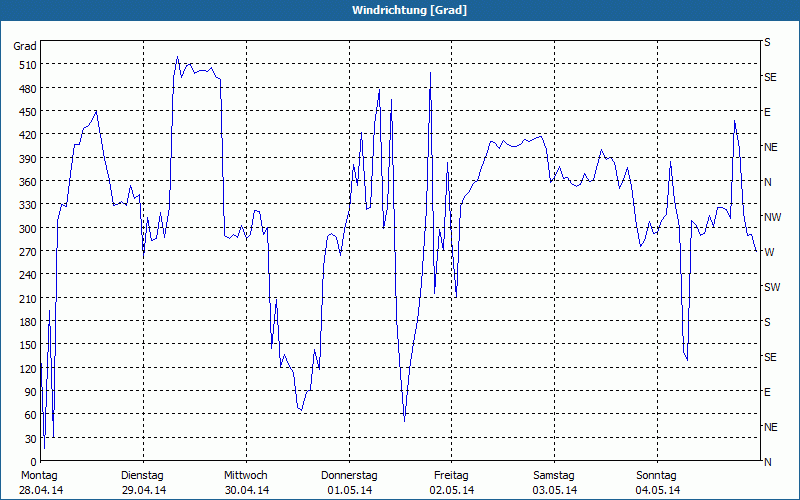Click the 60 degree axis label

31,415
